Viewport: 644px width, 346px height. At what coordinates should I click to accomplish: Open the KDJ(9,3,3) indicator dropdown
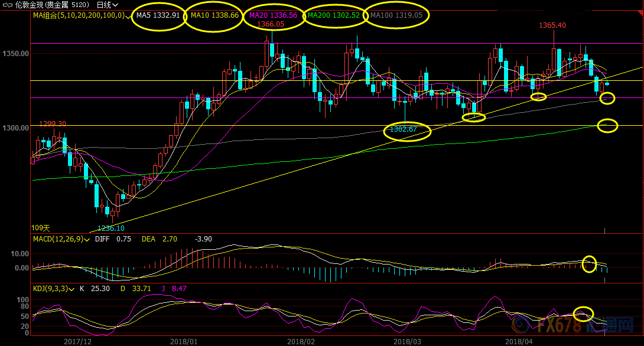pyautogui.click(x=71, y=289)
